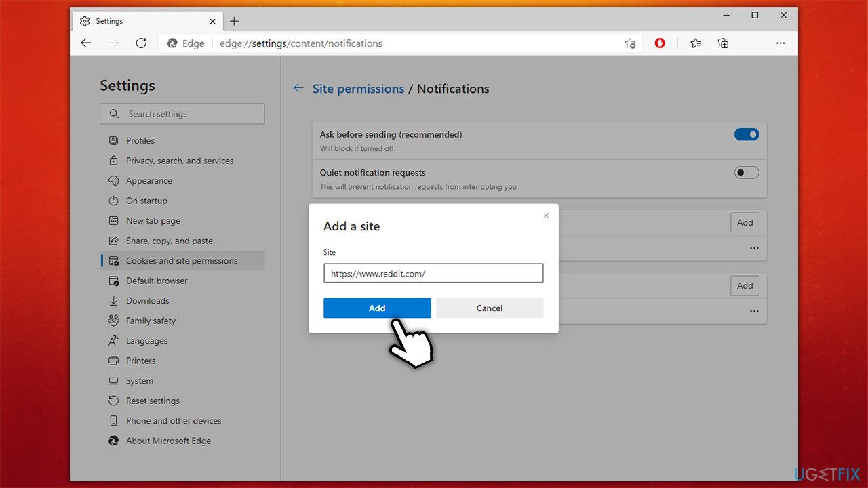Click the Site permissions breadcrumb link
868x488 pixels.
point(358,88)
